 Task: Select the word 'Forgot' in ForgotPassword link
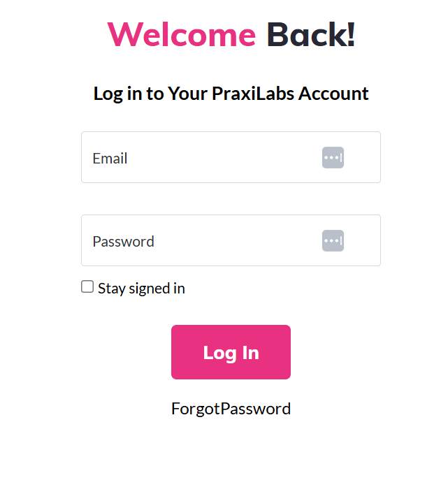click(x=196, y=409)
